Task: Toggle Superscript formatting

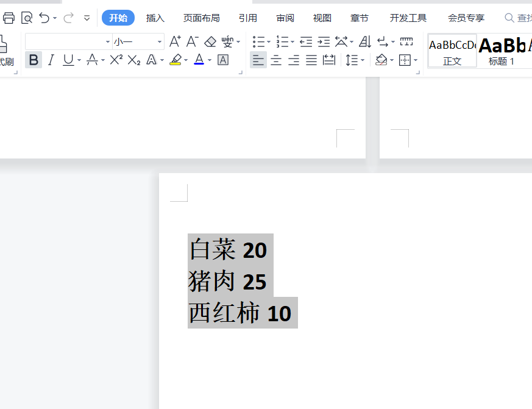Action: pos(116,60)
